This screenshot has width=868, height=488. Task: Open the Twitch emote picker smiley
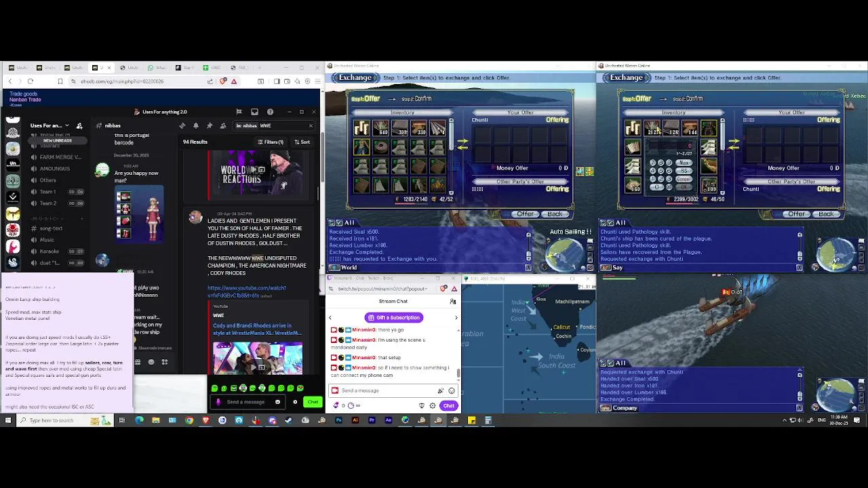tap(452, 390)
